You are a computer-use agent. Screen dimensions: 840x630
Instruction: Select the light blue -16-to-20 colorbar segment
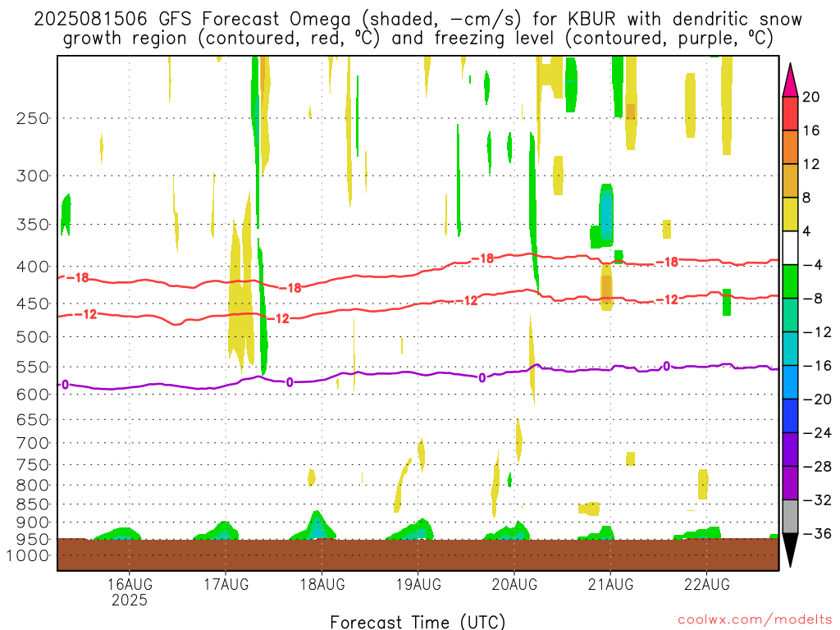click(790, 382)
